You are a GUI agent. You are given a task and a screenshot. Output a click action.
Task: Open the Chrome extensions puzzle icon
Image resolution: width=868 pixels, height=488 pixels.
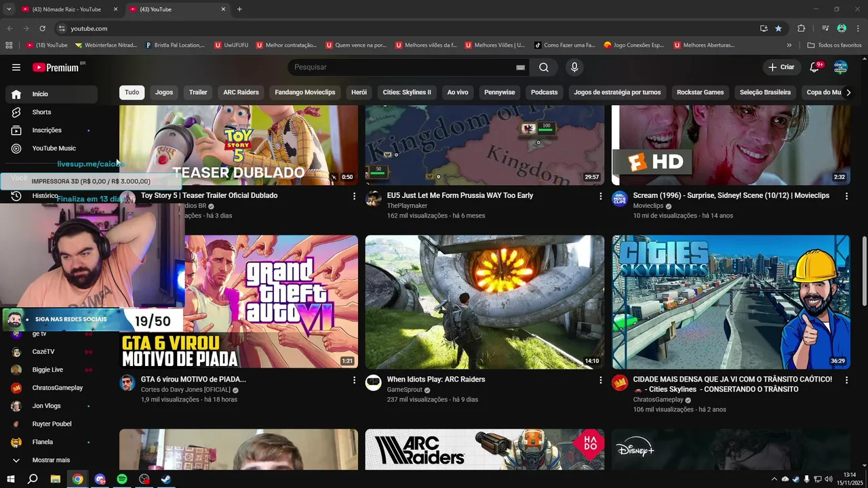pyautogui.click(x=802, y=28)
